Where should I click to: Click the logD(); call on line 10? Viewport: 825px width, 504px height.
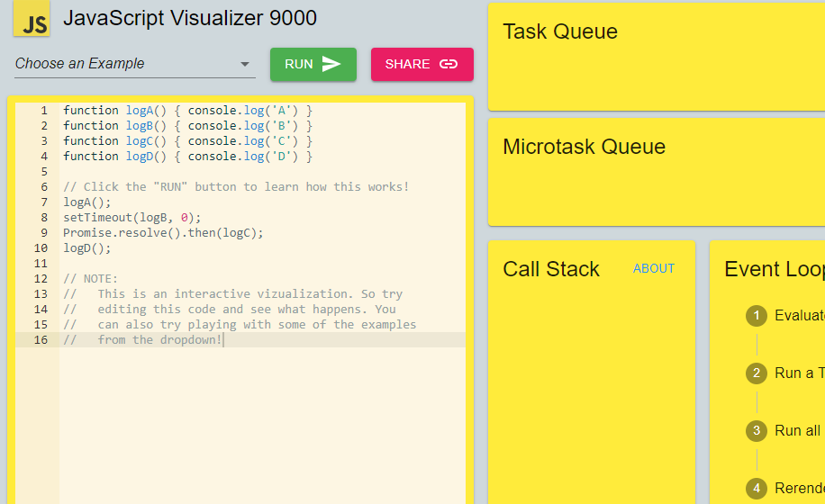[x=86, y=248]
